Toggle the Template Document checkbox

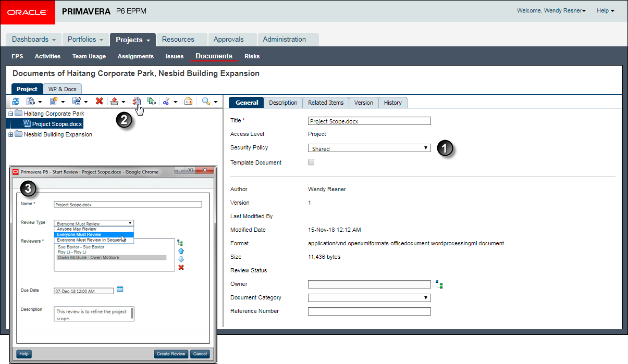tap(311, 162)
